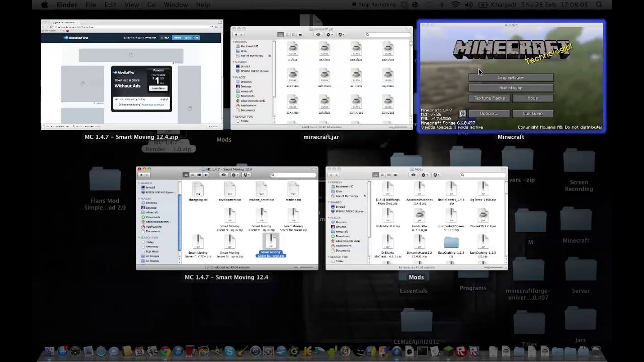
Task: Click Singleplayer button in Minecraft
Action: [x=511, y=78]
